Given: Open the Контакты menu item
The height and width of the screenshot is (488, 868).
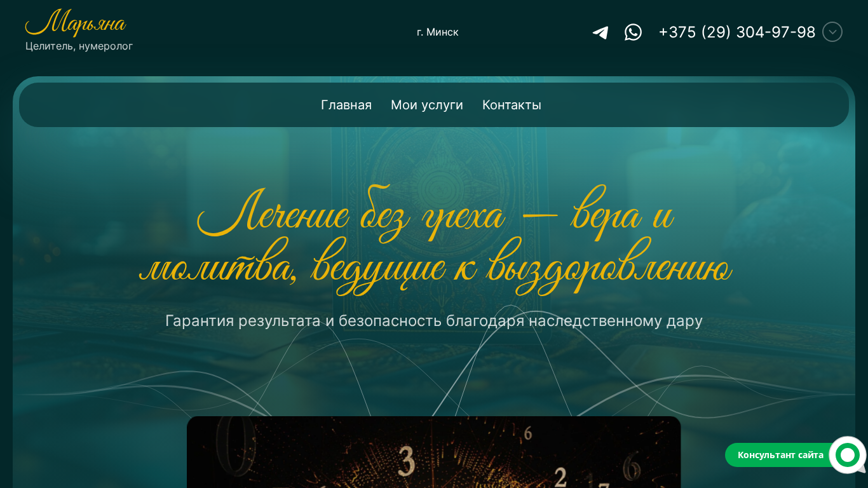Looking at the screenshot, I should [x=512, y=105].
